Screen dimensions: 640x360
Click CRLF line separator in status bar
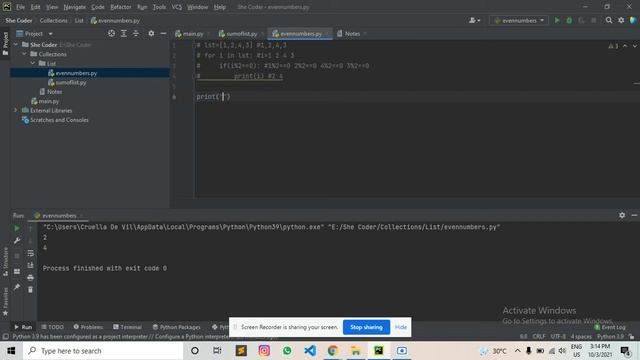point(539,337)
